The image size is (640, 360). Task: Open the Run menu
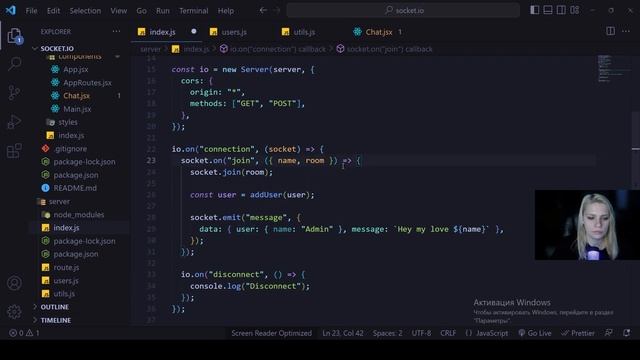tap(162, 11)
